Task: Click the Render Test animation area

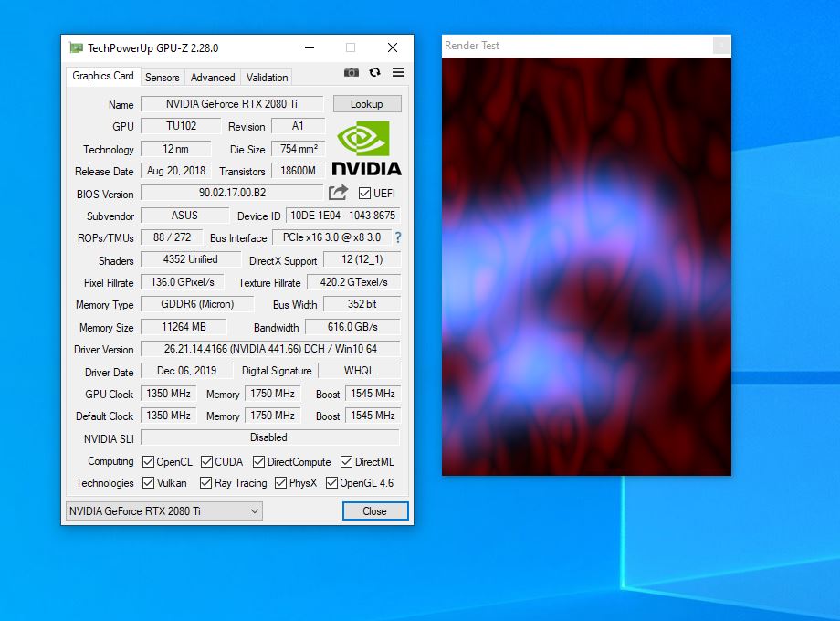Action: 586,267
